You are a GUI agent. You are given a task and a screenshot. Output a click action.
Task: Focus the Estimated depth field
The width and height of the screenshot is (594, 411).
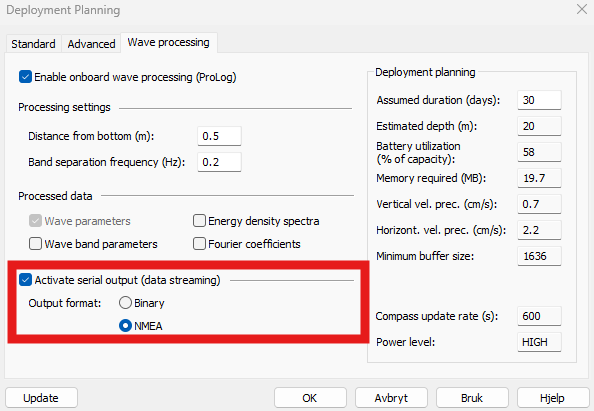pos(539,126)
